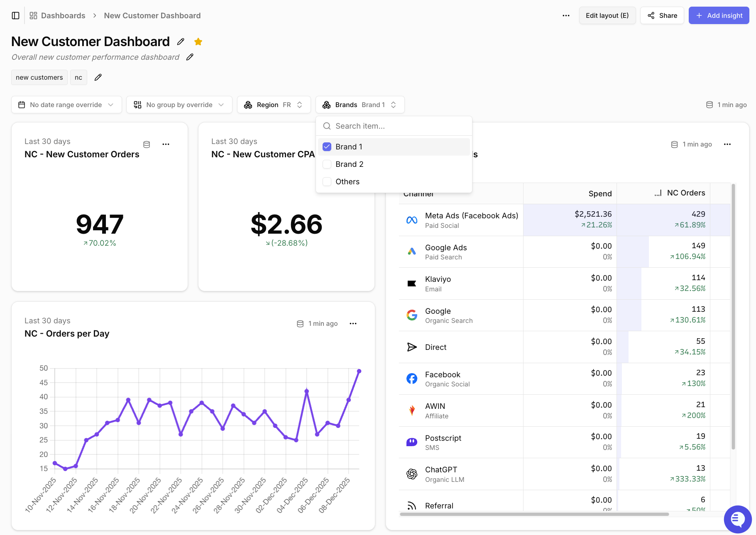Click the Meta Ads infinity logo icon
This screenshot has width=756, height=535.
412,220
